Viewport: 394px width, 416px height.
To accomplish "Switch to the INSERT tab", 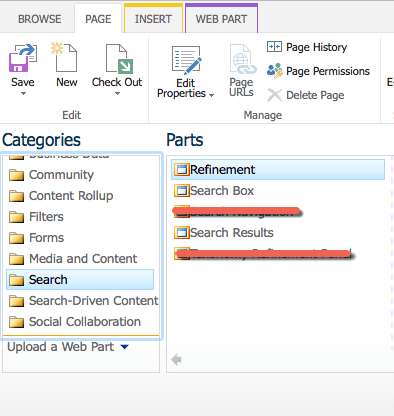I will (153, 19).
